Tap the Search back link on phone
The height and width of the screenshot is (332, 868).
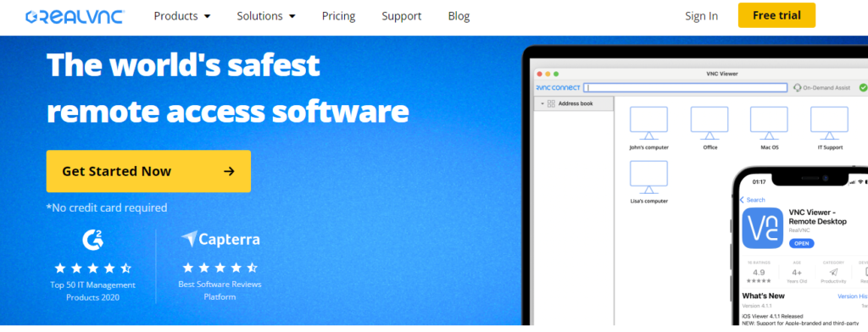[753, 200]
